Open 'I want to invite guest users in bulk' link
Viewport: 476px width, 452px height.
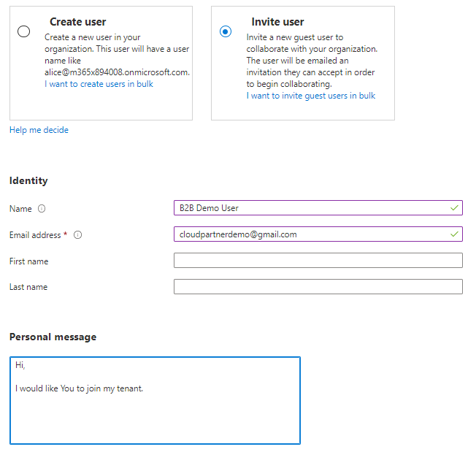pyautogui.click(x=310, y=96)
